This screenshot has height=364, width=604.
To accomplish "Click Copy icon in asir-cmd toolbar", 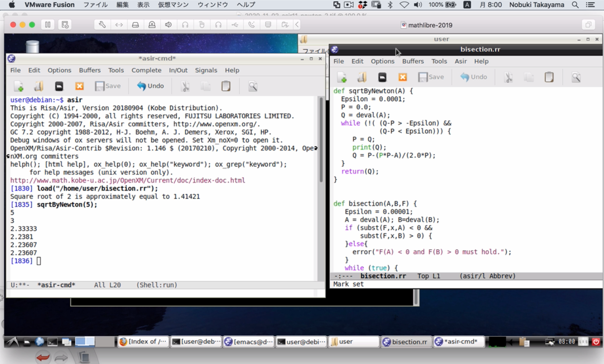I will click(x=206, y=86).
